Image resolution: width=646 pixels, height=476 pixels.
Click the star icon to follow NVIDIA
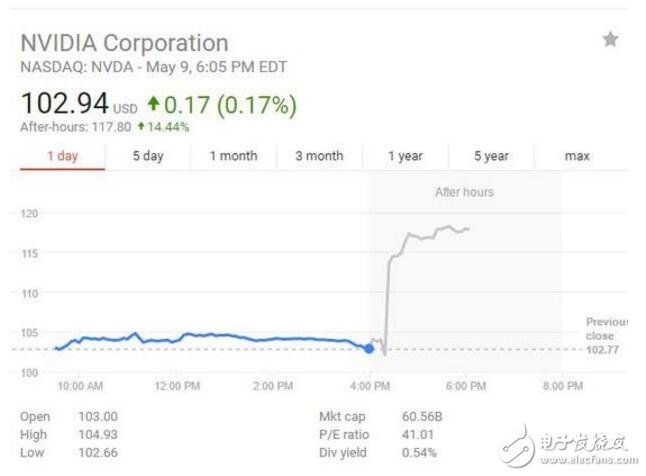pyautogui.click(x=610, y=40)
